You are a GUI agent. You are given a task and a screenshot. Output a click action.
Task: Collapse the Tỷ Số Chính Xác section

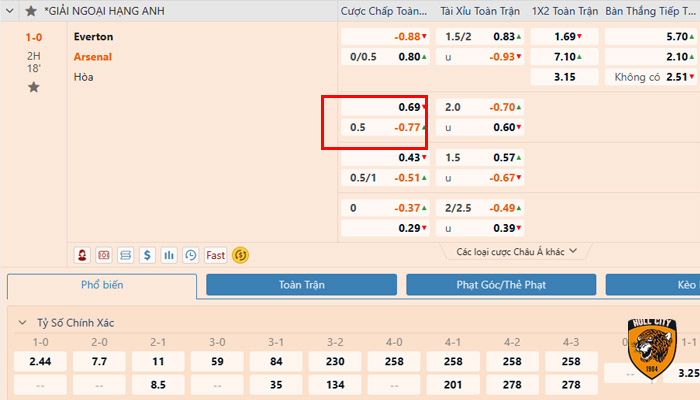click(x=21, y=323)
